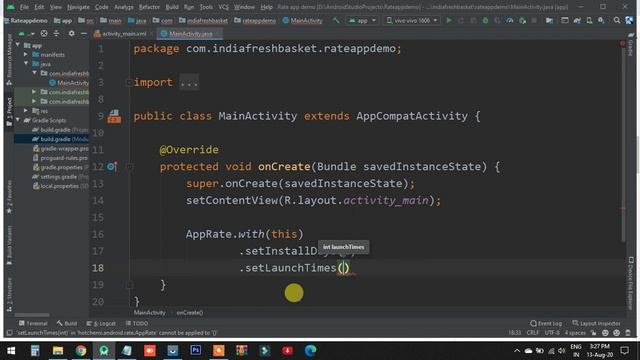
Task: Open the VCS menu
Action: coord(223,7)
